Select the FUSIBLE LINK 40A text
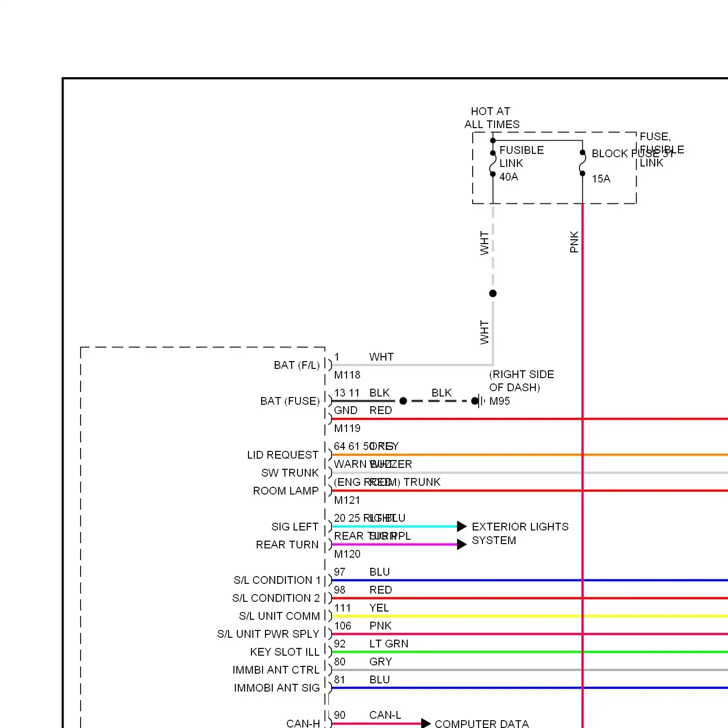Screen dimensions: 728x728 point(522,164)
